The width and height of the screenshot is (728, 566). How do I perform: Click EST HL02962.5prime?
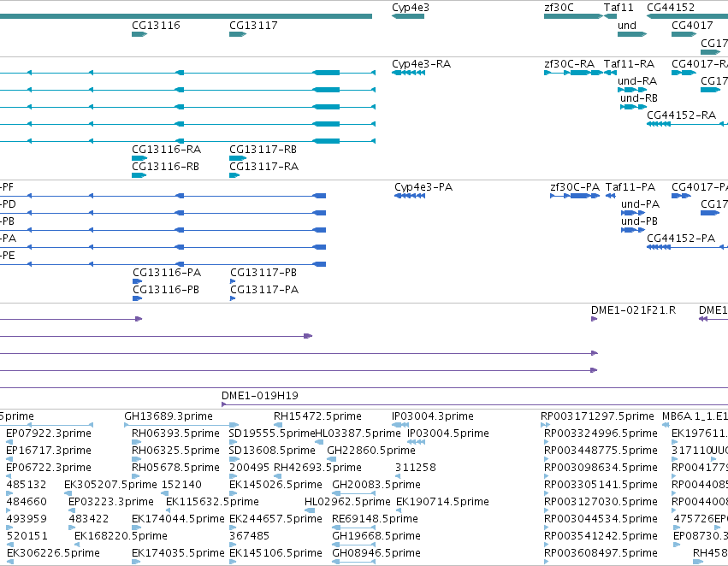click(347, 502)
